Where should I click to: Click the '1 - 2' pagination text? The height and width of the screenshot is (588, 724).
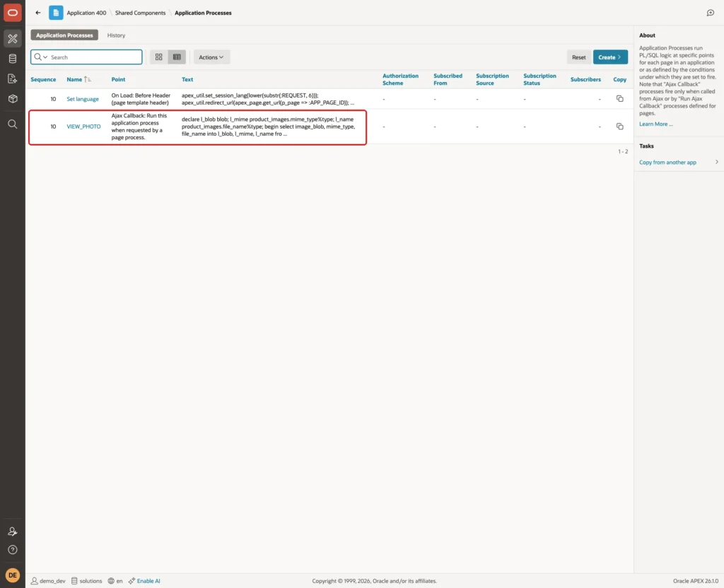coord(623,151)
